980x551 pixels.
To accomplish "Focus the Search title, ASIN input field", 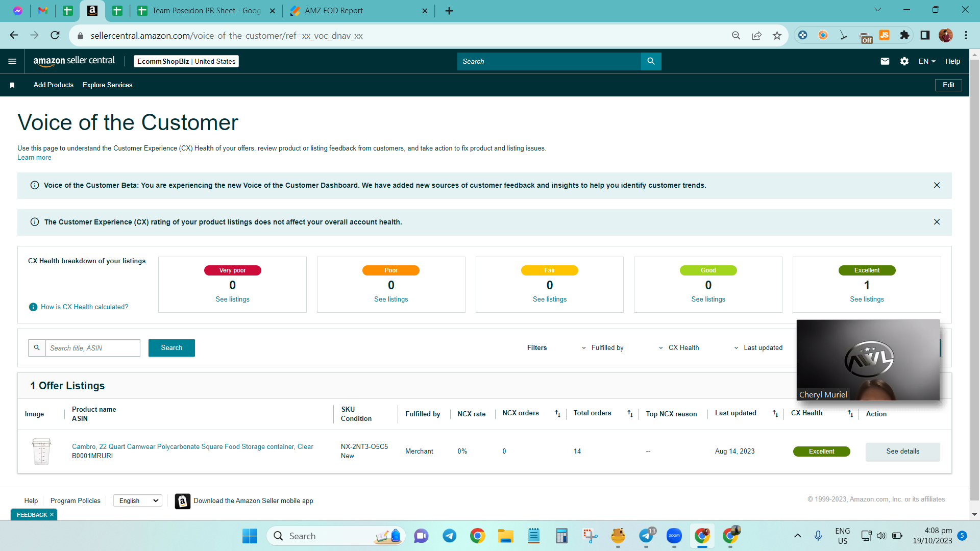I will click(x=93, y=348).
